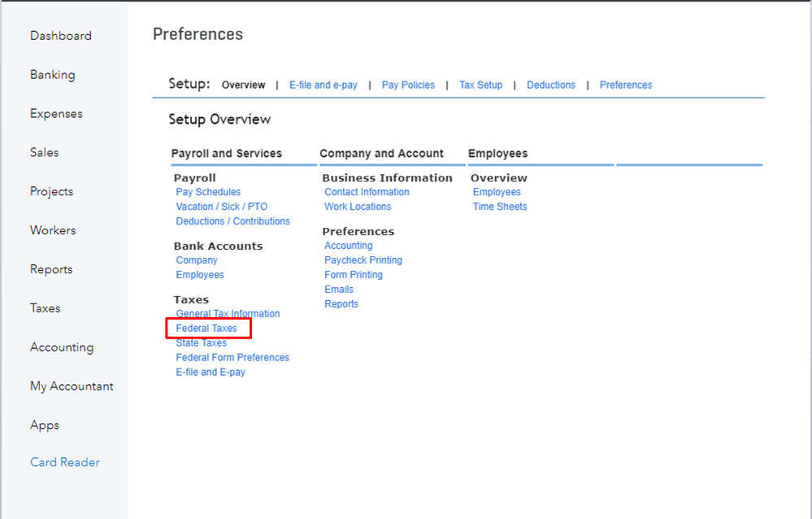This screenshot has height=519, width=812.
Task: Click Card Reader in the sidebar
Action: (65, 462)
